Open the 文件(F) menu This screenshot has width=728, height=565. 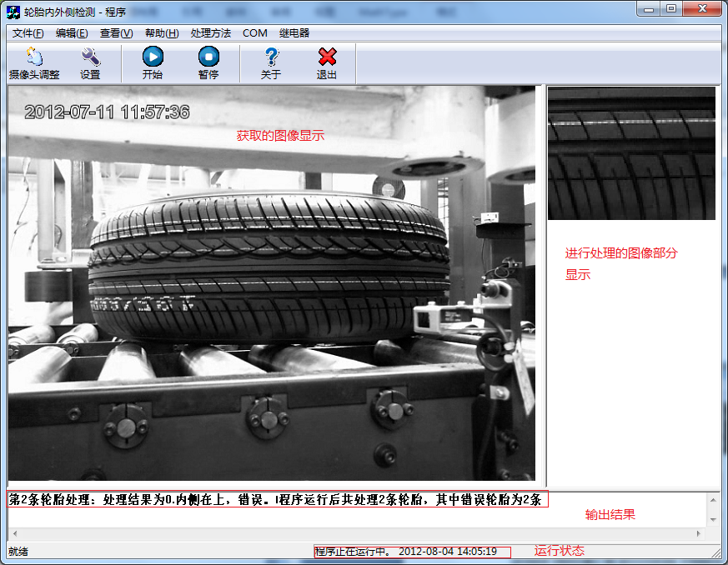(x=28, y=33)
